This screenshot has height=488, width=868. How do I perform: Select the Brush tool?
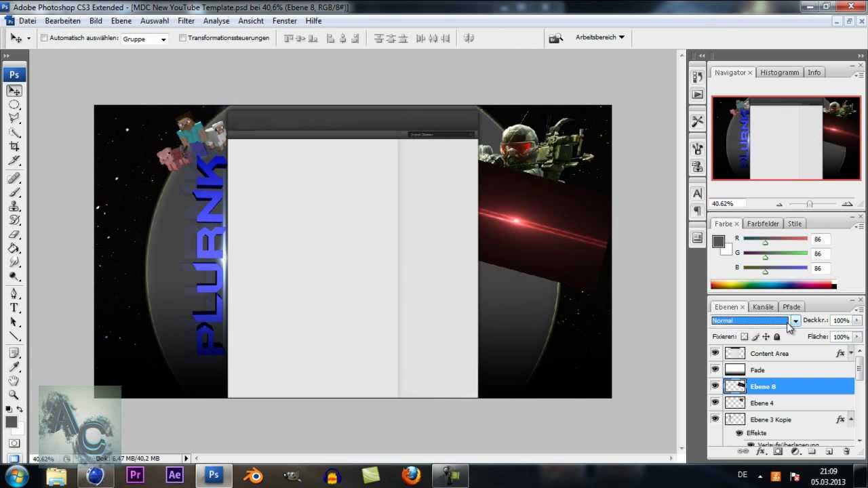pyautogui.click(x=14, y=192)
